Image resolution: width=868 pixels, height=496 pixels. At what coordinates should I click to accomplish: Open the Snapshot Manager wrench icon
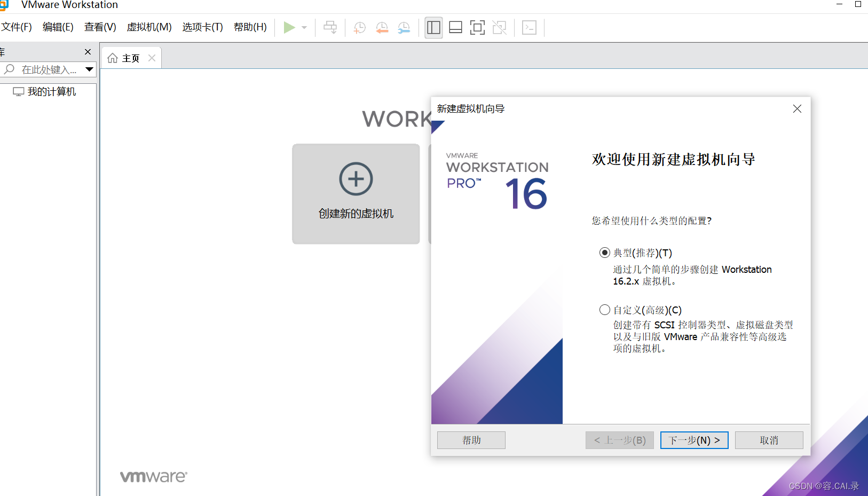[x=404, y=28]
